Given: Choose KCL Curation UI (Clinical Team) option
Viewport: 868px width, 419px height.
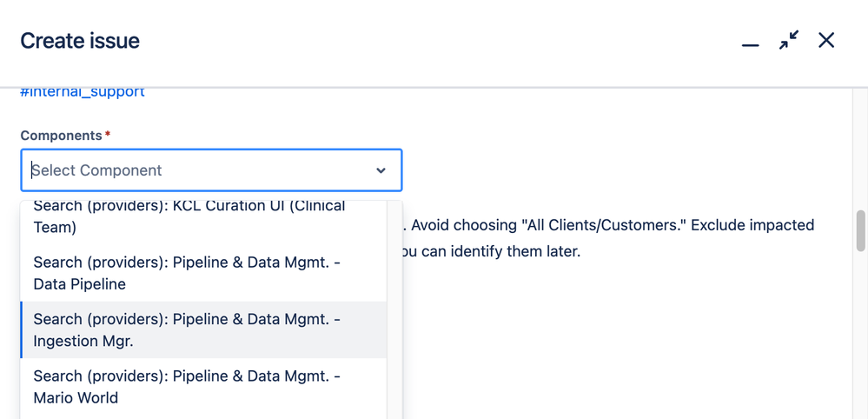Looking at the screenshot, I should (x=189, y=217).
